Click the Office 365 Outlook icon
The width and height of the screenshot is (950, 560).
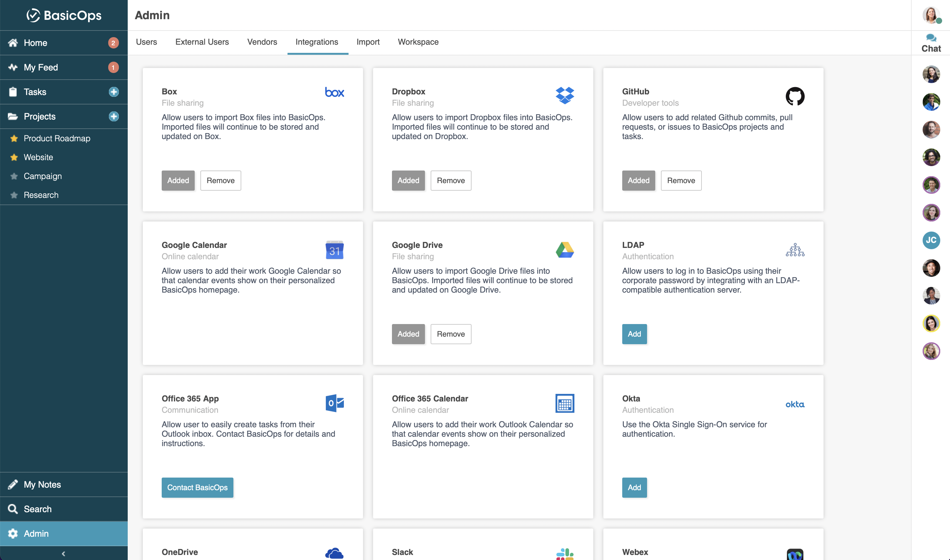pyautogui.click(x=334, y=403)
